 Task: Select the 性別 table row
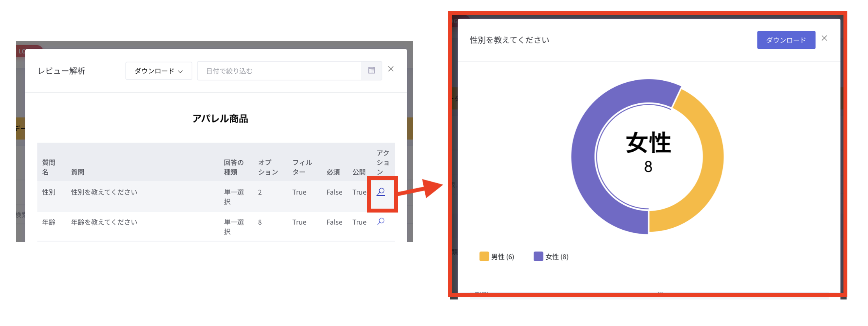click(216, 197)
